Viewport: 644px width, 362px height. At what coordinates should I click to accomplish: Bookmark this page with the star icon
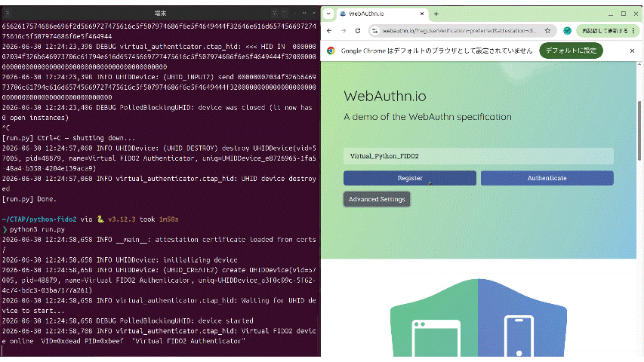pyautogui.click(x=547, y=31)
